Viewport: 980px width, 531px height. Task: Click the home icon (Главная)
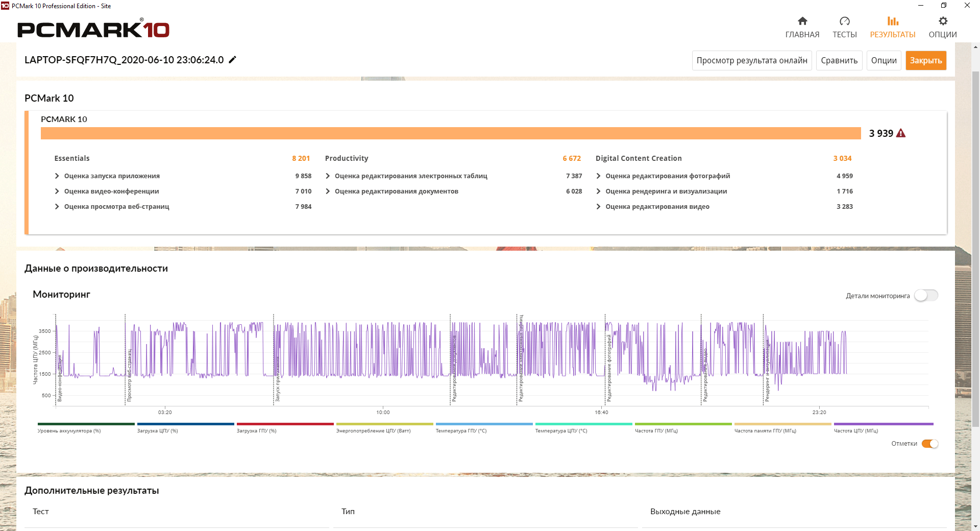(802, 21)
